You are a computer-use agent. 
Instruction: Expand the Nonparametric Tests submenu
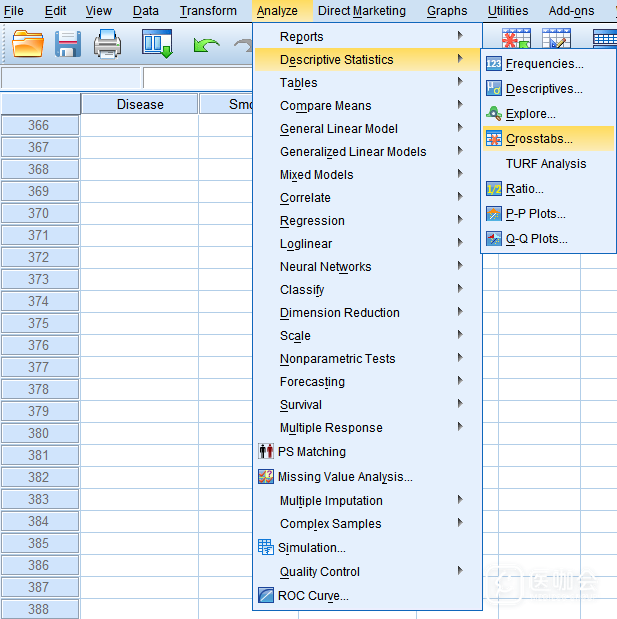pos(337,359)
